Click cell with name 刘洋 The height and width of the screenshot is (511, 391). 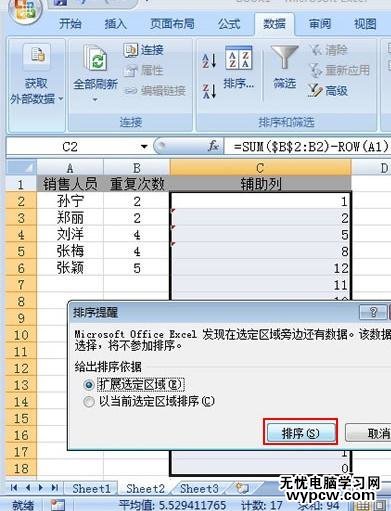tap(70, 235)
